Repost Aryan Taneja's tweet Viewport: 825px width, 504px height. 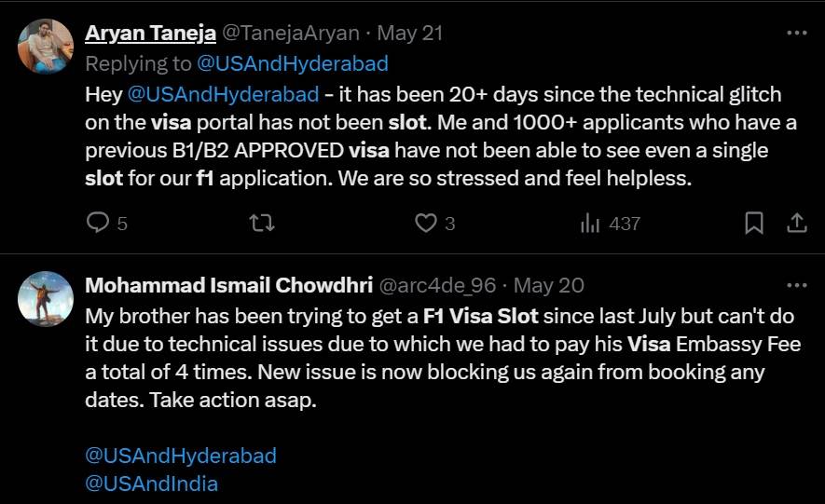point(262,224)
